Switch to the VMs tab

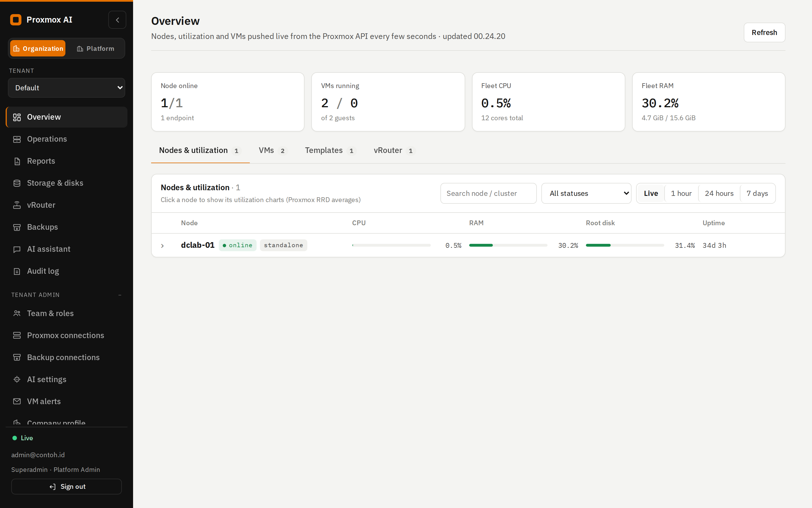[273, 150]
